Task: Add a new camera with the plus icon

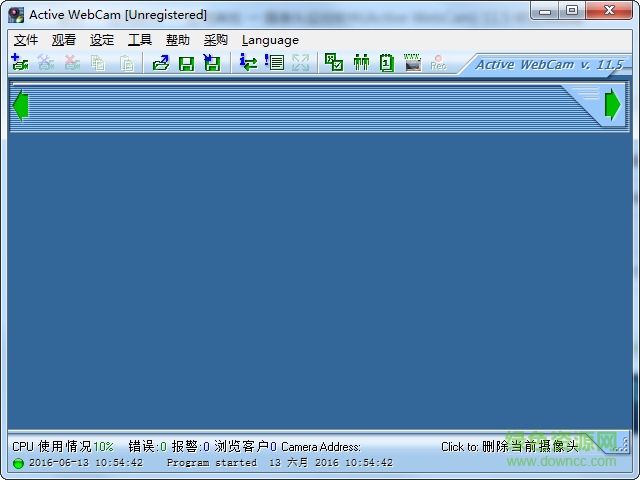Action: point(20,63)
